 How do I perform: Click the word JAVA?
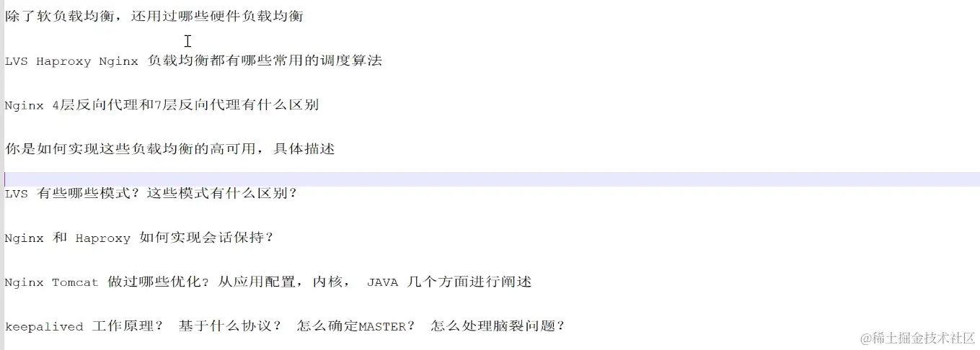click(382, 283)
